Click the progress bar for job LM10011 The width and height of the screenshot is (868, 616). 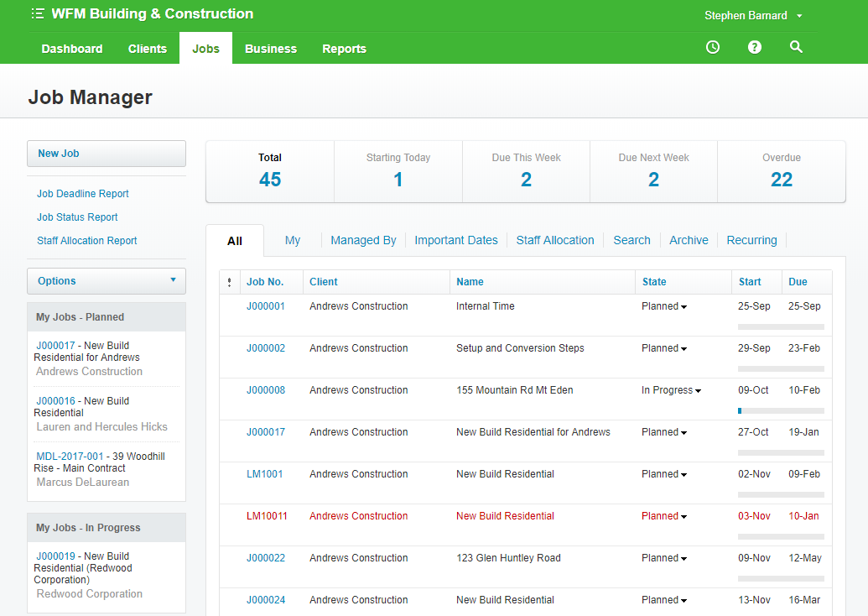[781, 537]
